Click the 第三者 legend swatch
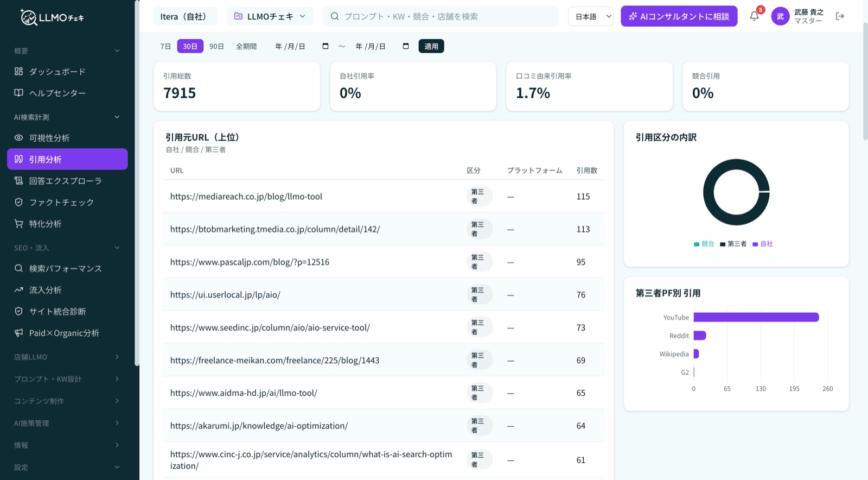The image size is (868, 480). [x=723, y=244]
